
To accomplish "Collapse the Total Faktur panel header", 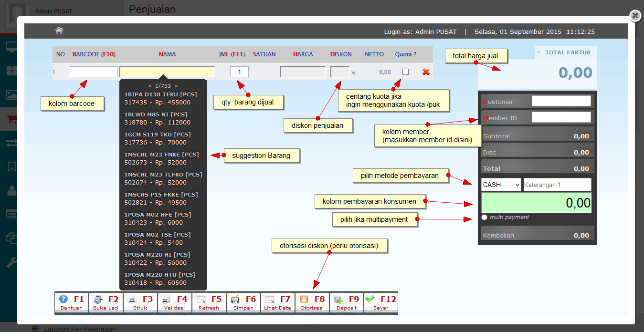I will coord(566,52).
